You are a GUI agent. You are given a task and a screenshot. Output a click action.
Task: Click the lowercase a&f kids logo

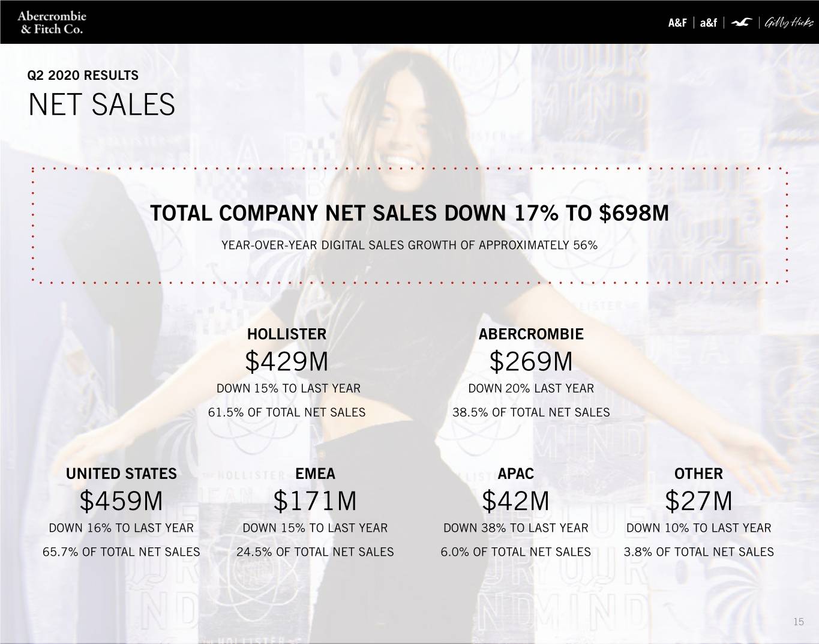[x=709, y=23]
